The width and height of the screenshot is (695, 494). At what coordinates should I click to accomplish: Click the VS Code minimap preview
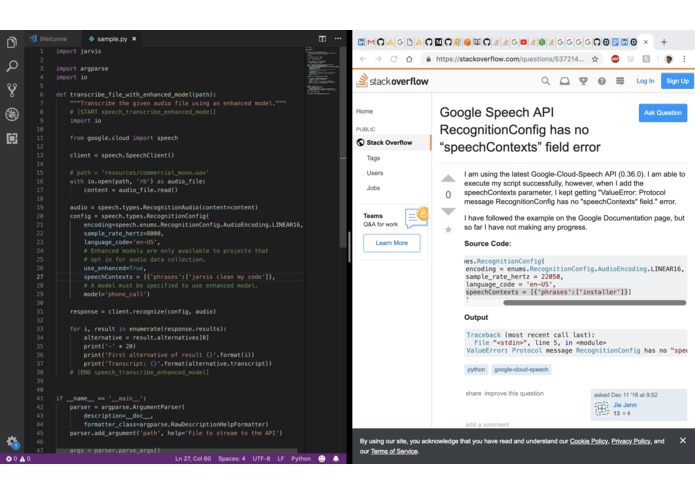pos(322,71)
